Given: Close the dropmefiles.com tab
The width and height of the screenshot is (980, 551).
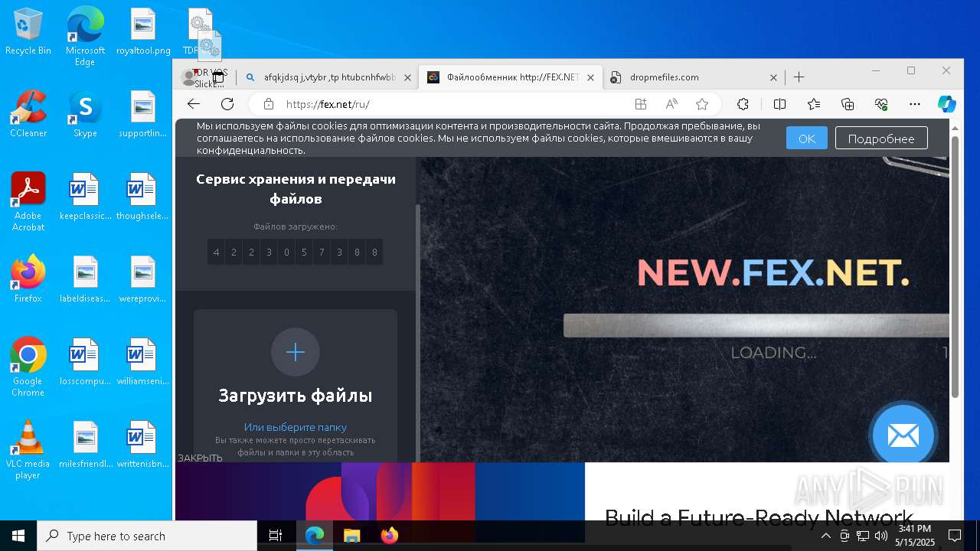Looking at the screenshot, I should pyautogui.click(x=773, y=77).
